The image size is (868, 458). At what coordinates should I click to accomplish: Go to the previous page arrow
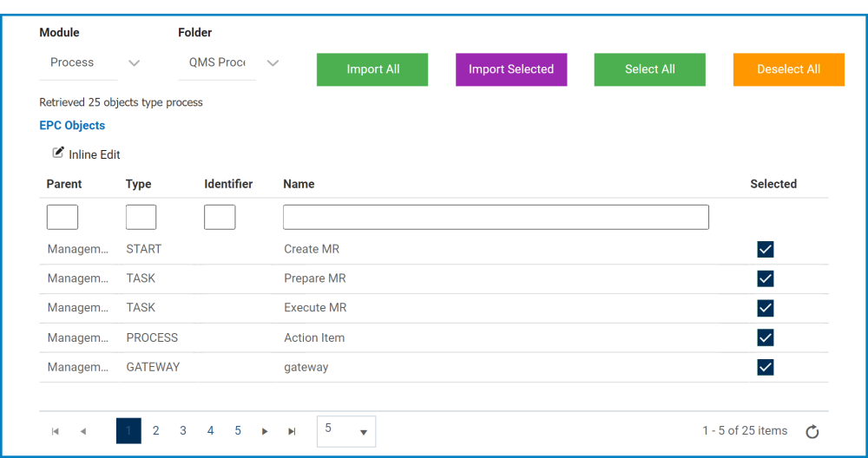point(83,431)
